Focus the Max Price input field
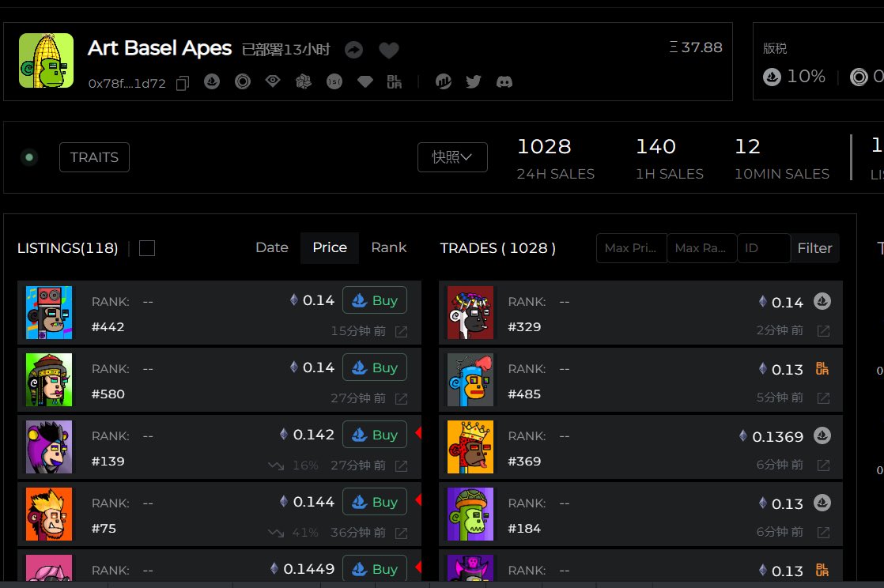884x588 pixels. 632,248
